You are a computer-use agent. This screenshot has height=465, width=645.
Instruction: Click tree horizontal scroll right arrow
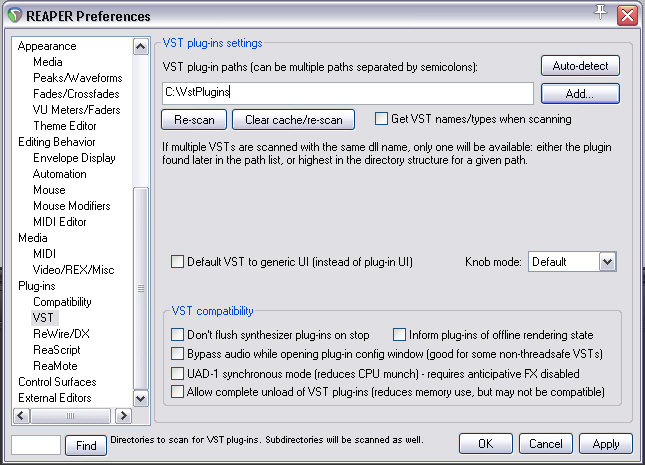point(123,416)
